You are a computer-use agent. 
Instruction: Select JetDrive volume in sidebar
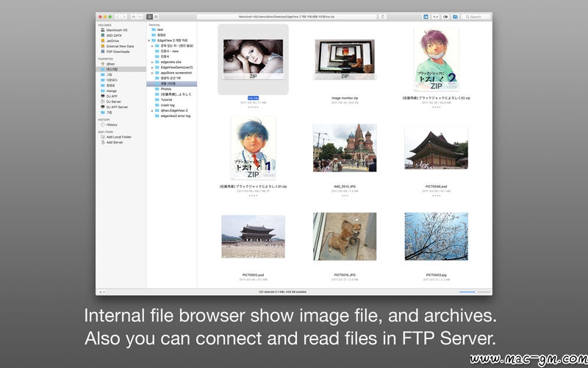[111, 40]
